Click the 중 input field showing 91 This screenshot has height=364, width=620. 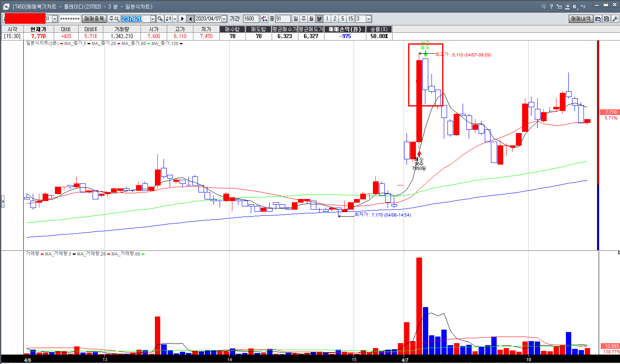283,19
